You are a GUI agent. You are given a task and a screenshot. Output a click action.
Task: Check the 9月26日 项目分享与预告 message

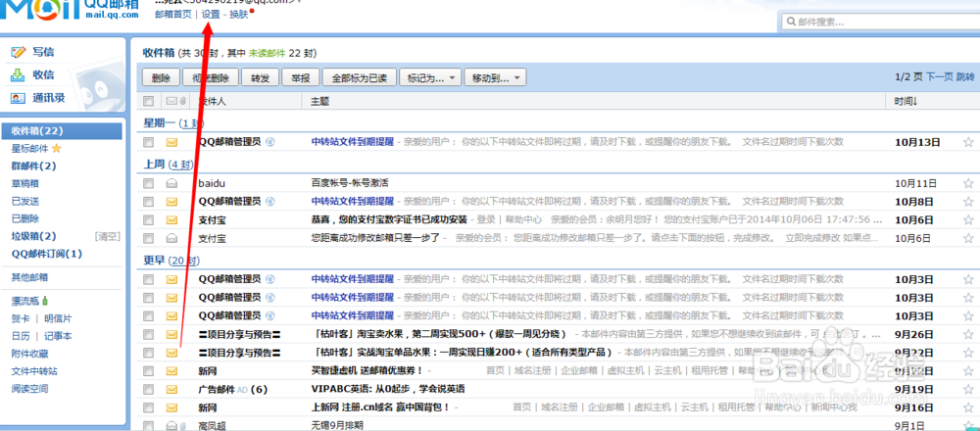148,334
